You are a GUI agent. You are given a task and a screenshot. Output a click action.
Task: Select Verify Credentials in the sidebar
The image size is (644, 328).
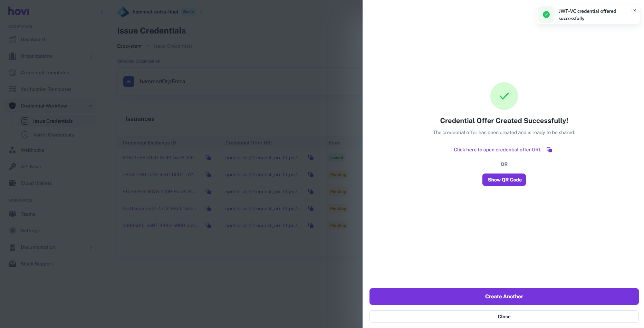pyautogui.click(x=53, y=135)
